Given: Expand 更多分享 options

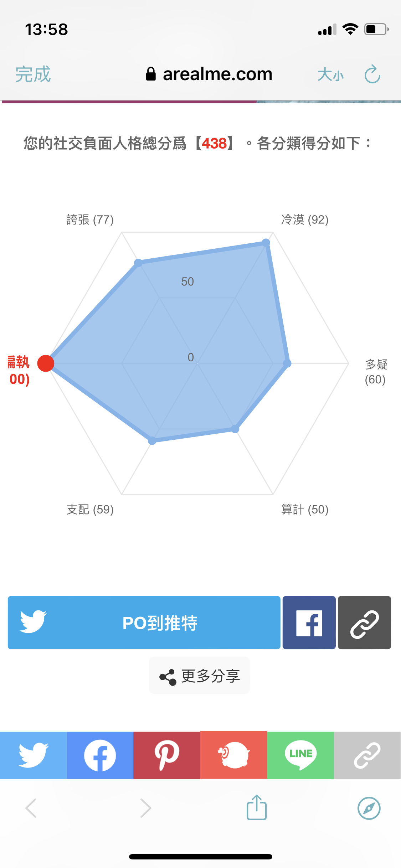Looking at the screenshot, I should (x=199, y=676).
